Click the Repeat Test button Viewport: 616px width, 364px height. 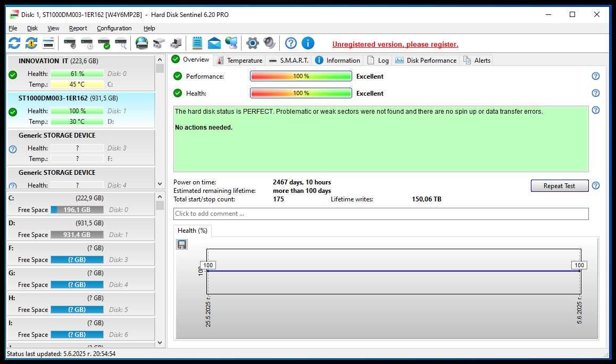(560, 186)
